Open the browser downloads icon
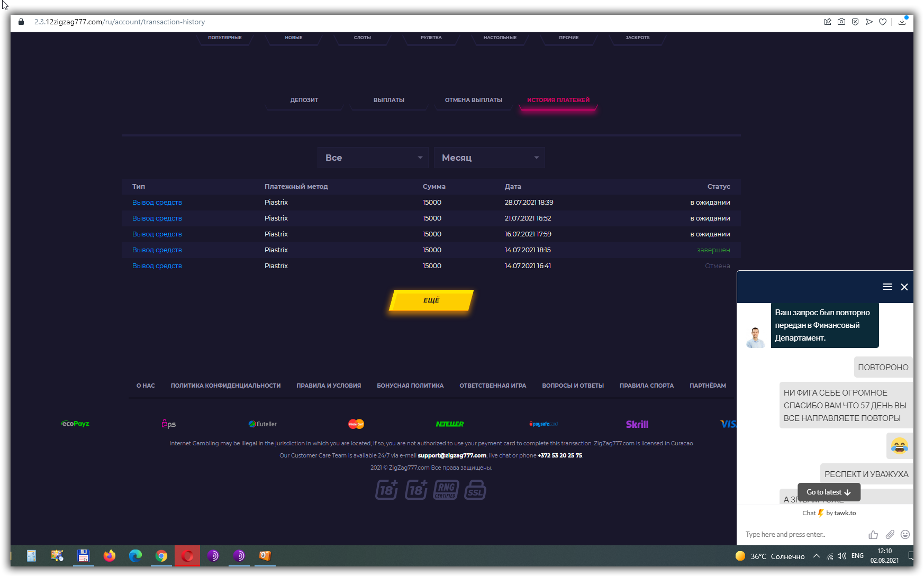This screenshot has height=577, width=924. (902, 22)
